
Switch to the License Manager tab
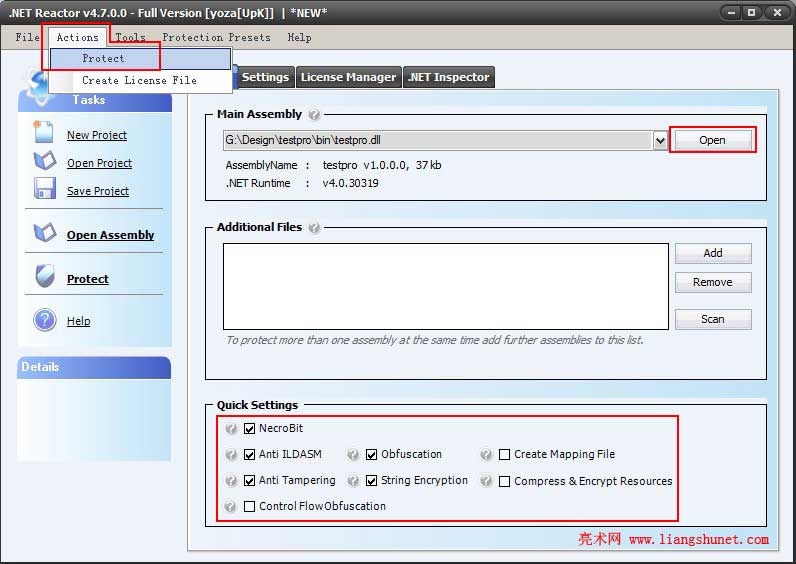click(349, 77)
